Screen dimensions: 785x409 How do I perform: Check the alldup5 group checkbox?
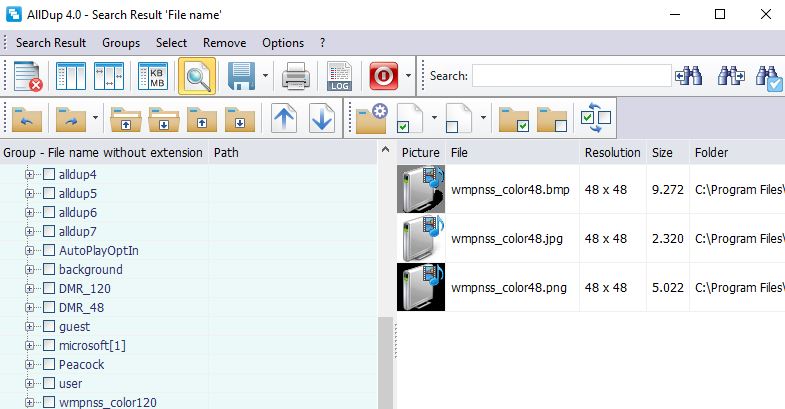49,193
